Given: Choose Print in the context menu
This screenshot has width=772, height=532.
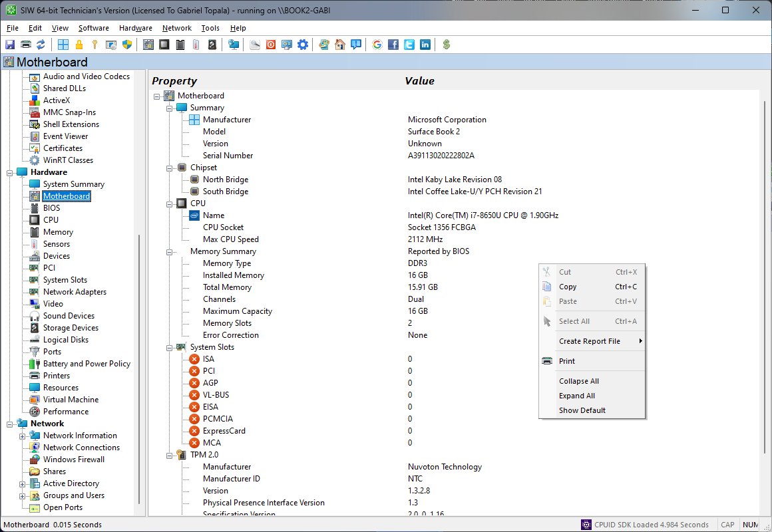Looking at the screenshot, I should [x=591, y=360].
